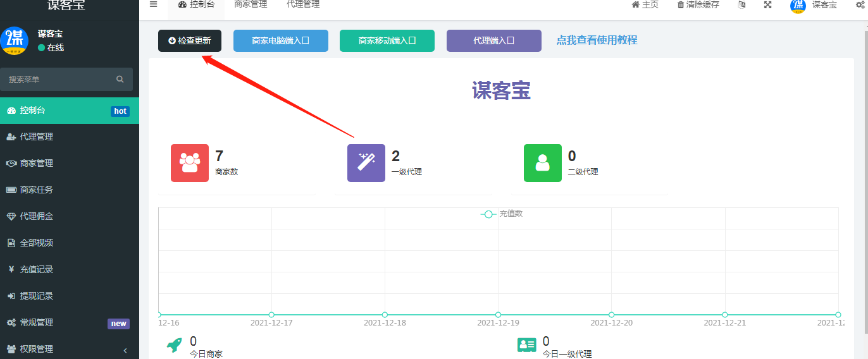Click the 检查更新 button

190,40
